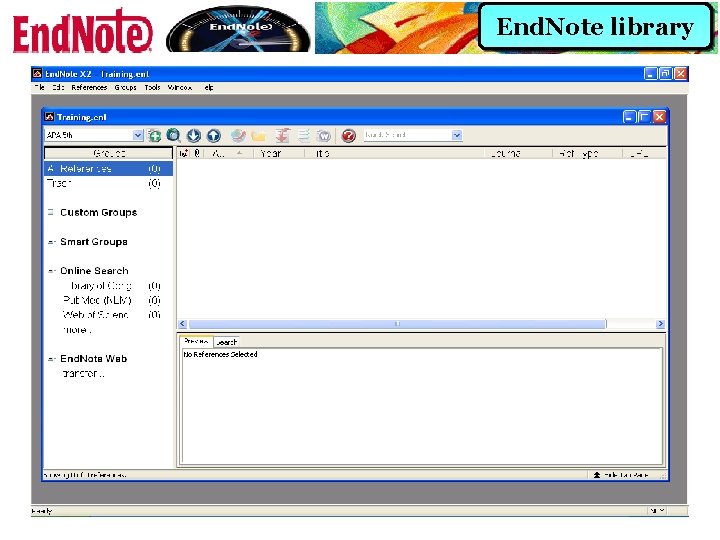Click the Ready status bar text
Viewport: 720px width, 540px height.
click(42, 511)
